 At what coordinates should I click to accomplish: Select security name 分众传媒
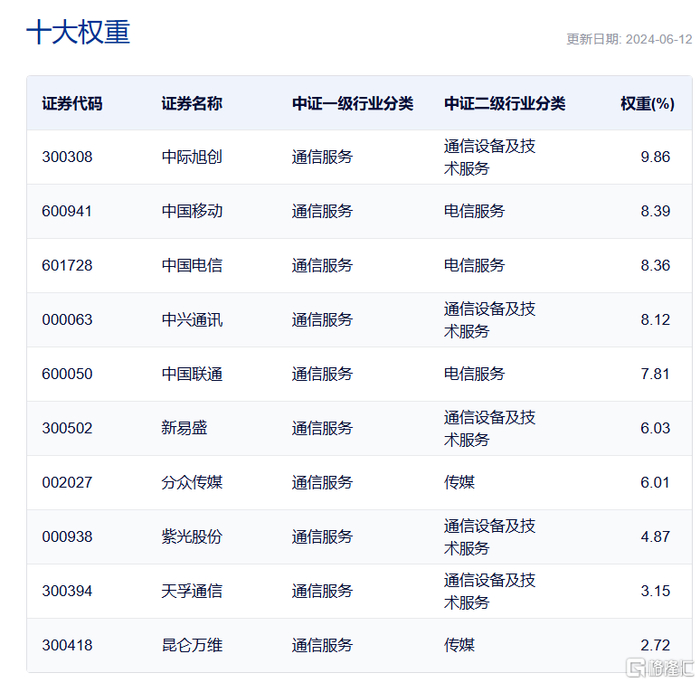tap(192, 482)
